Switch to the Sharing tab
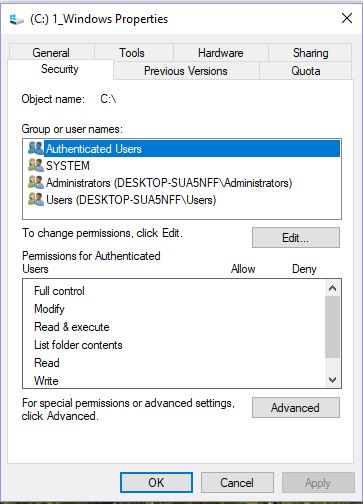Viewport: 363px width, 504px height. pyautogui.click(x=310, y=53)
